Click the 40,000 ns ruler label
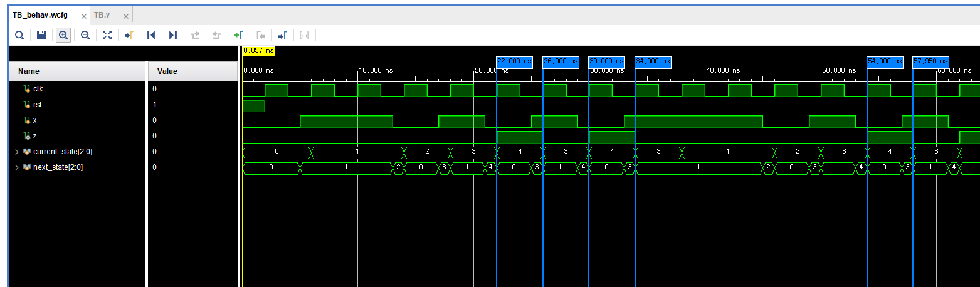The image size is (980, 287). point(724,71)
